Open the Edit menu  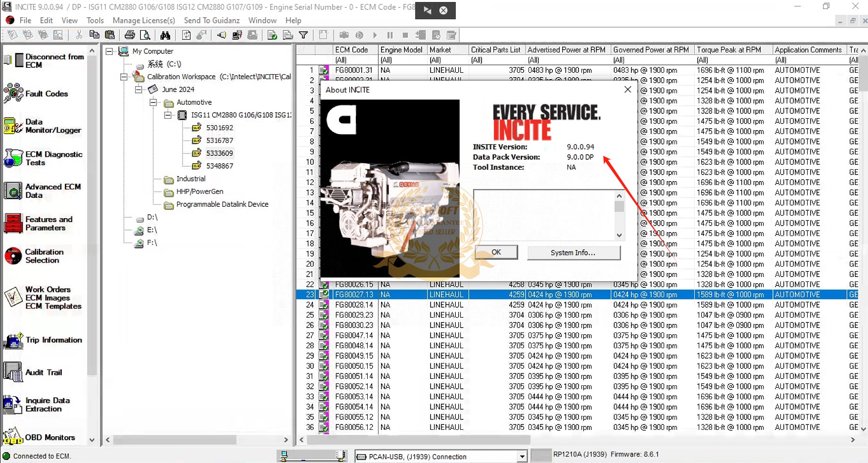(x=47, y=20)
